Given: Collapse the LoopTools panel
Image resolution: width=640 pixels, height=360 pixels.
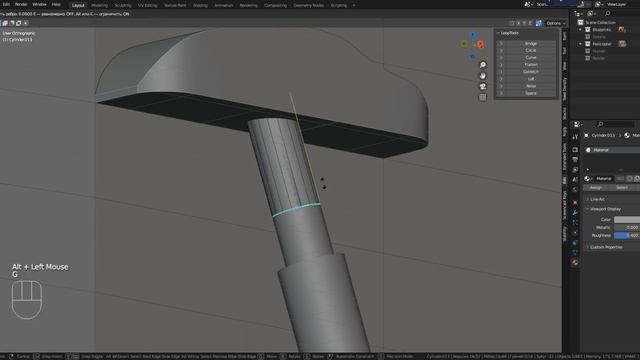Looking at the screenshot, I should click(x=498, y=33).
